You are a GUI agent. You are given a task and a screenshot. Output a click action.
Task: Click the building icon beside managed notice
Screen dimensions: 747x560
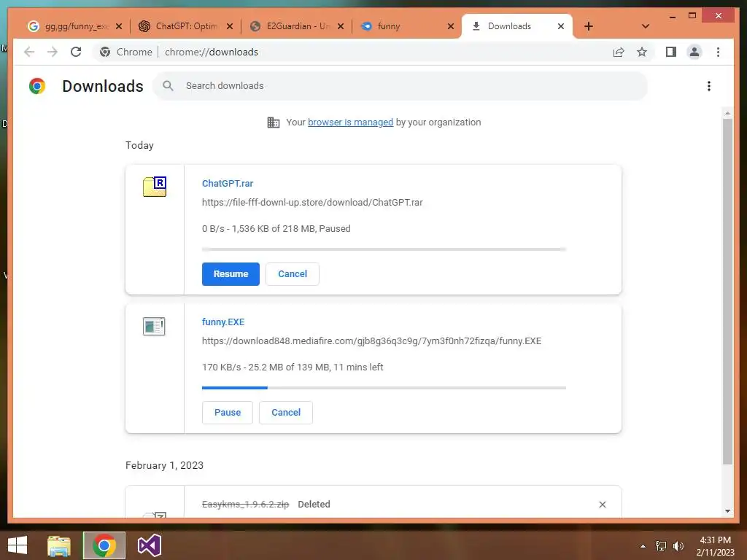tap(274, 122)
